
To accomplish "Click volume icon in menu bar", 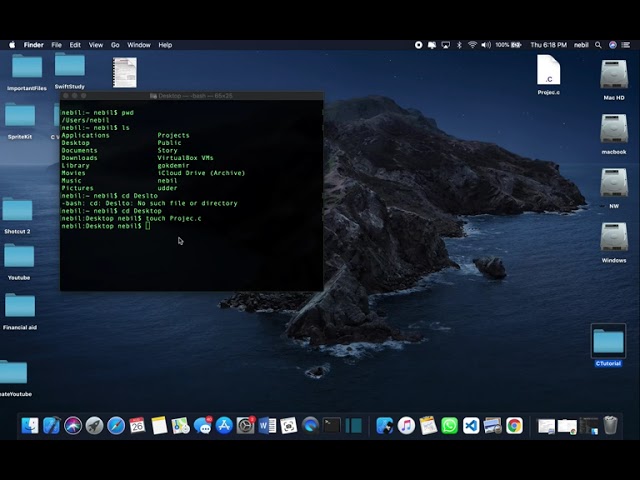I will pyautogui.click(x=486, y=45).
